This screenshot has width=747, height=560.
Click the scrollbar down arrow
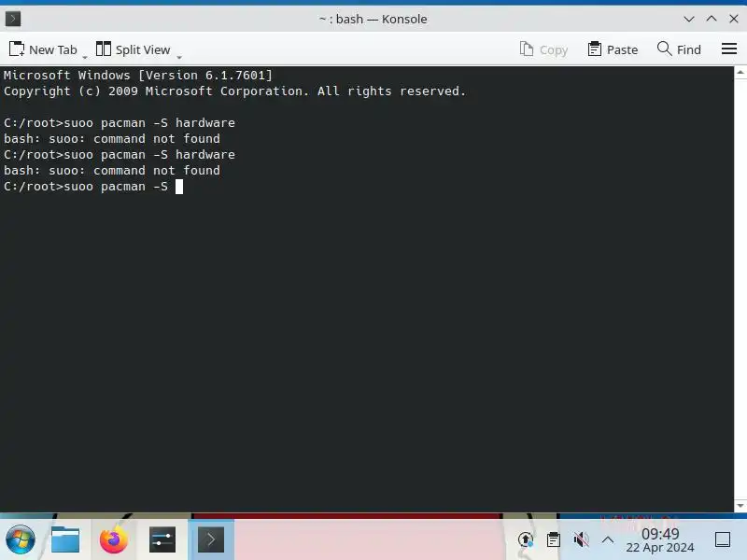740,506
